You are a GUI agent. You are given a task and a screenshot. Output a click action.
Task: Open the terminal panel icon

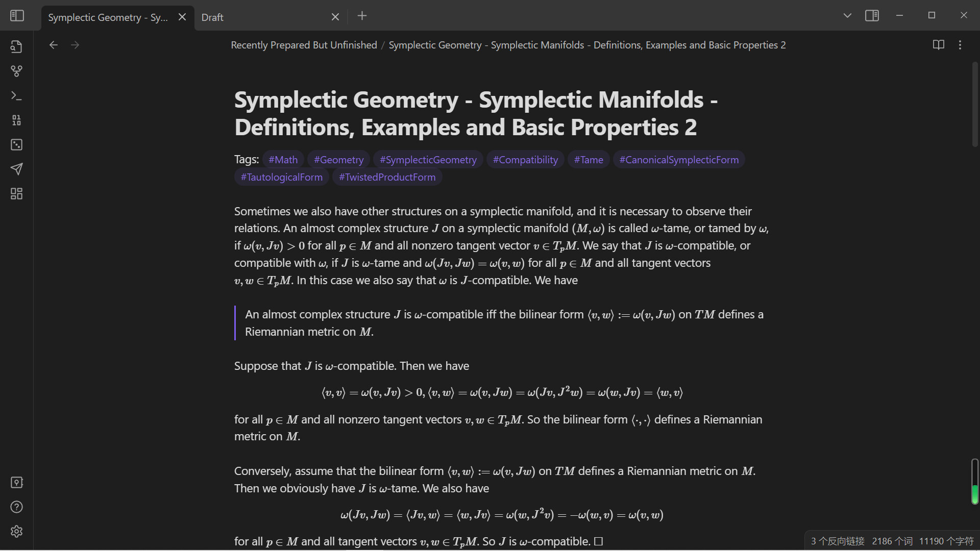16,96
